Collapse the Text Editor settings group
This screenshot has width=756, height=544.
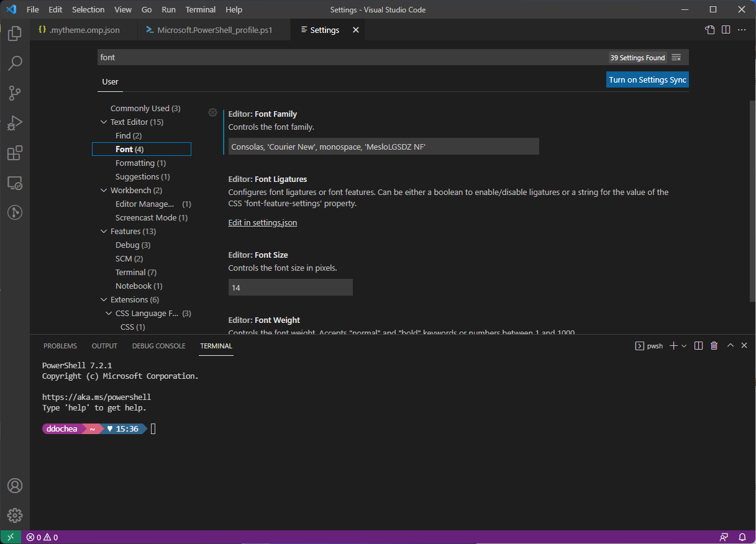click(x=104, y=122)
